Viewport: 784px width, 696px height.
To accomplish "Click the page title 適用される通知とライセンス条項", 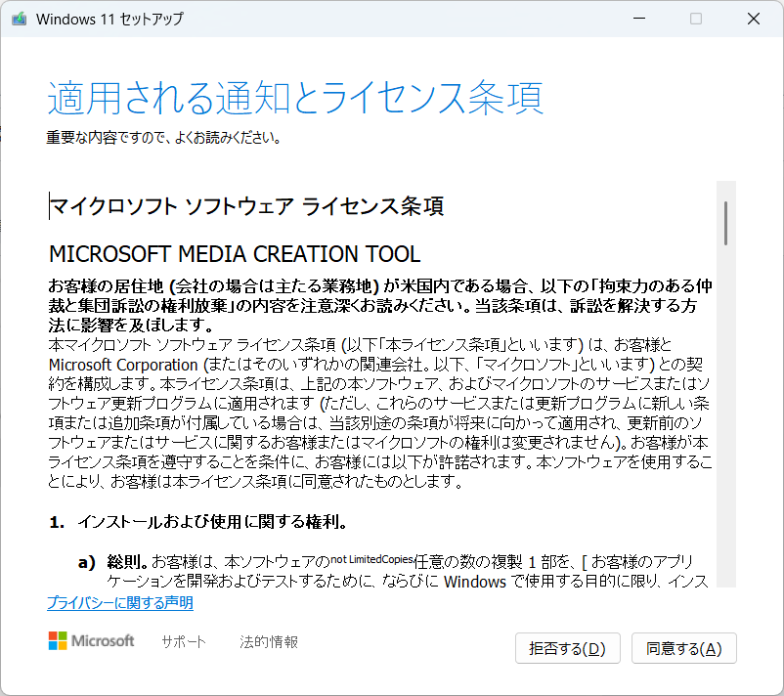I will point(295,98).
